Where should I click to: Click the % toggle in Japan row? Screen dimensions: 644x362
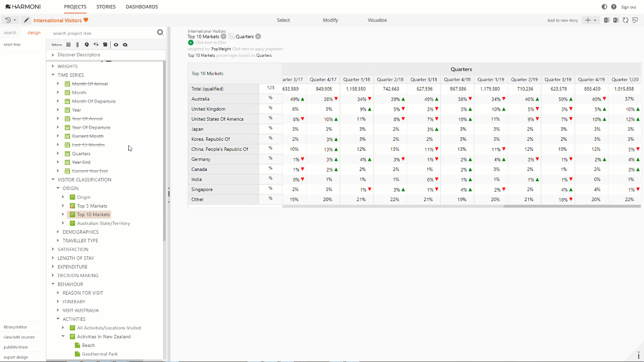coord(271,128)
